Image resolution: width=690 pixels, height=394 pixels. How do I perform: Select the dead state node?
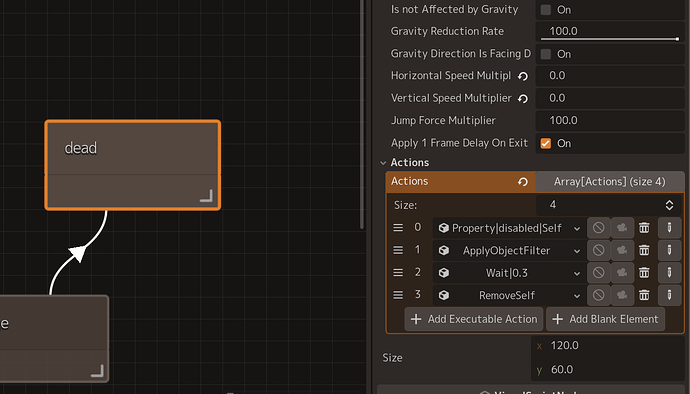click(x=132, y=165)
